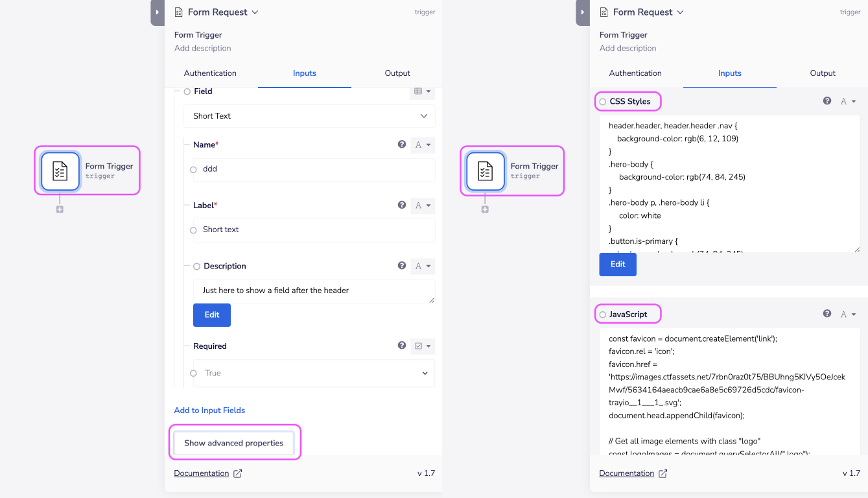Click the Add to Input Fields link

(x=209, y=410)
